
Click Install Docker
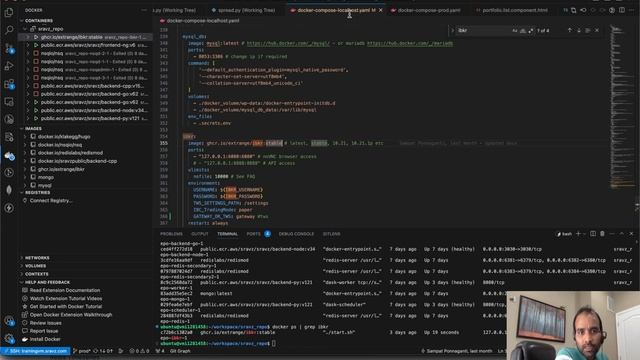(x=45, y=339)
